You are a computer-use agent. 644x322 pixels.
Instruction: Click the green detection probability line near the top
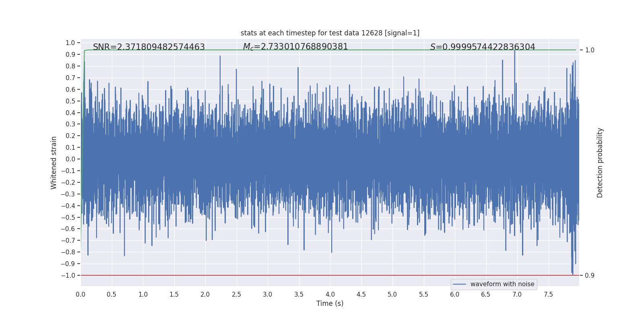[x=330, y=50]
